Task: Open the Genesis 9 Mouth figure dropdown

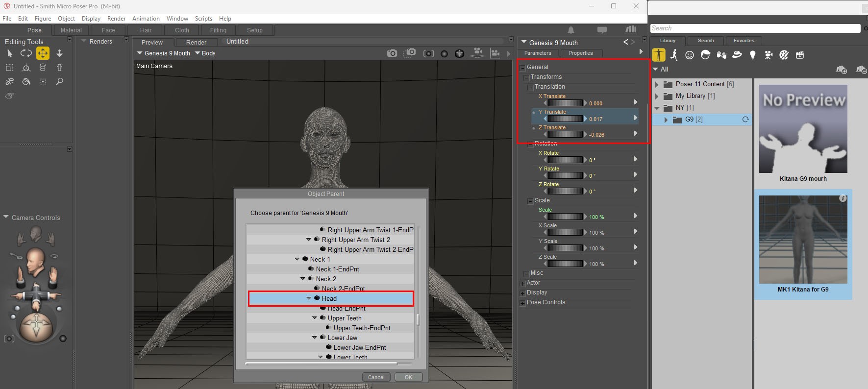Action: click(164, 53)
